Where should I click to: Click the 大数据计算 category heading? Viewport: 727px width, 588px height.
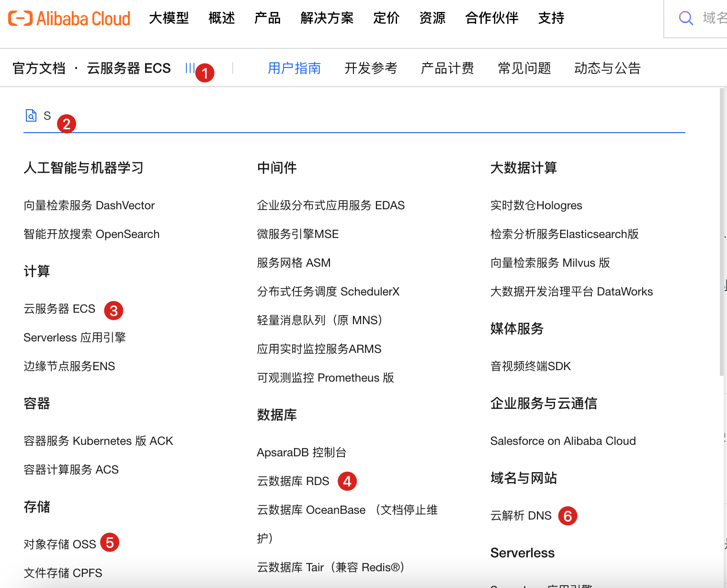(524, 168)
